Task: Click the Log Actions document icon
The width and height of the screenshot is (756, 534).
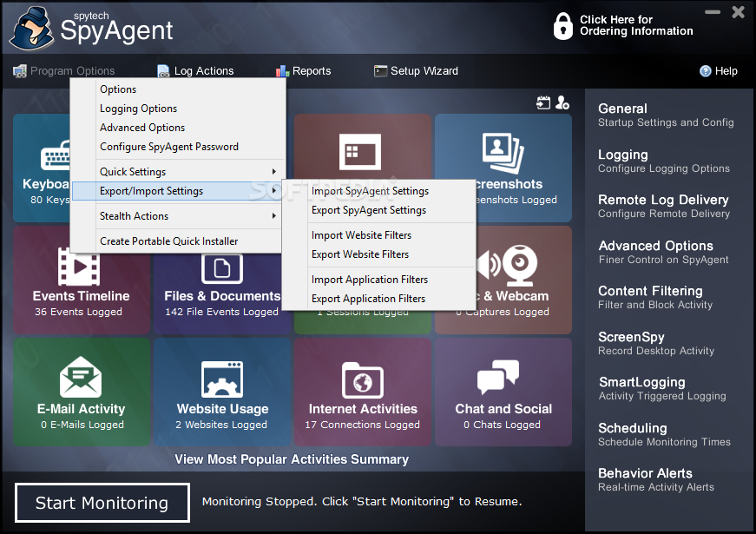Action: (163, 71)
